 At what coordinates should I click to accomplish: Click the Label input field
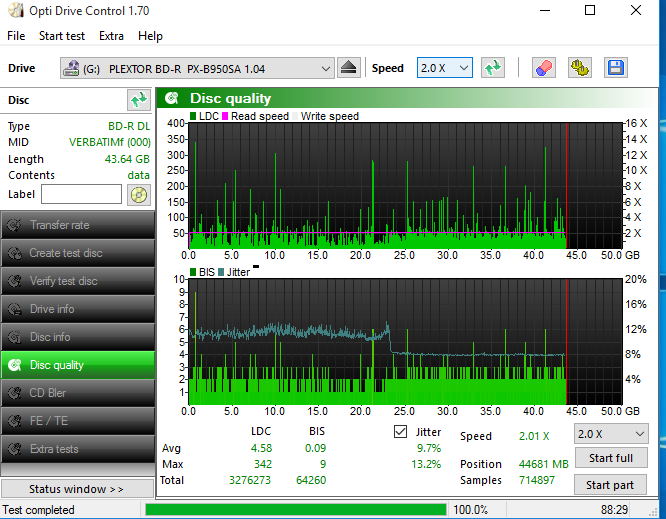(82, 195)
